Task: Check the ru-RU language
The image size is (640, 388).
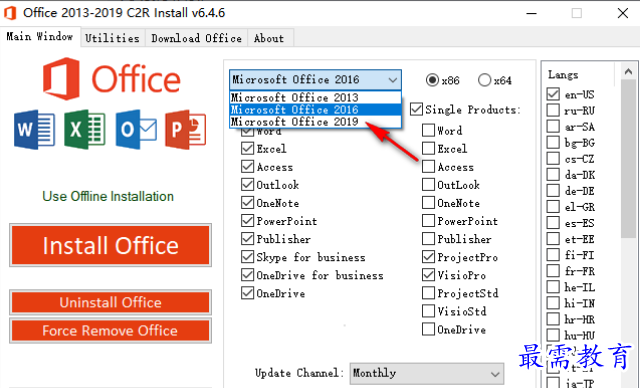Action: 553,110
